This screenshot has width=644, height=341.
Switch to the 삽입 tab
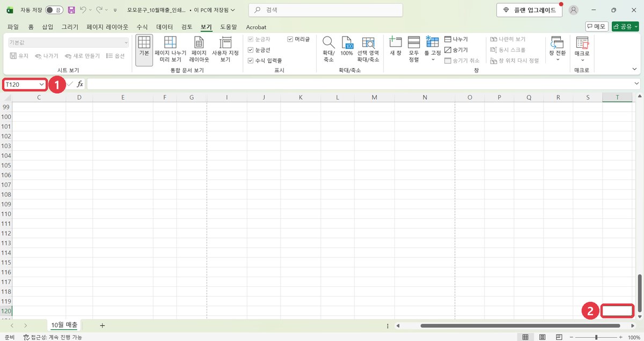[x=48, y=27]
